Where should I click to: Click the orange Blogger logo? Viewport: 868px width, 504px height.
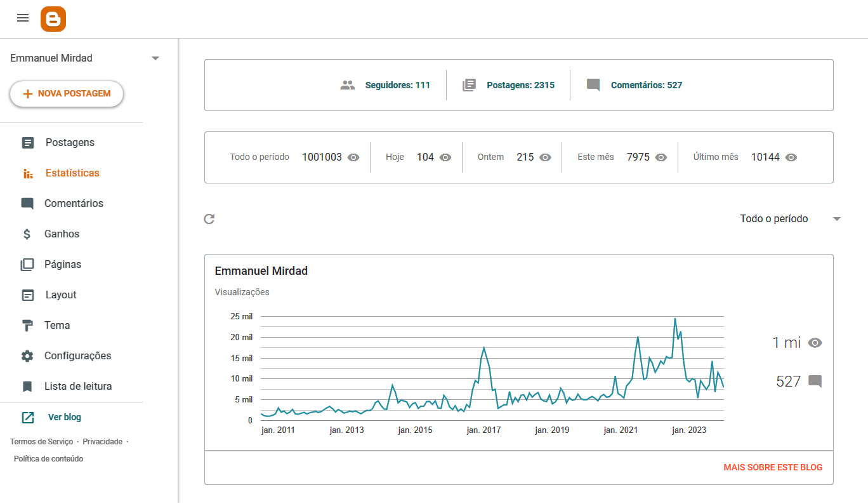(x=53, y=19)
